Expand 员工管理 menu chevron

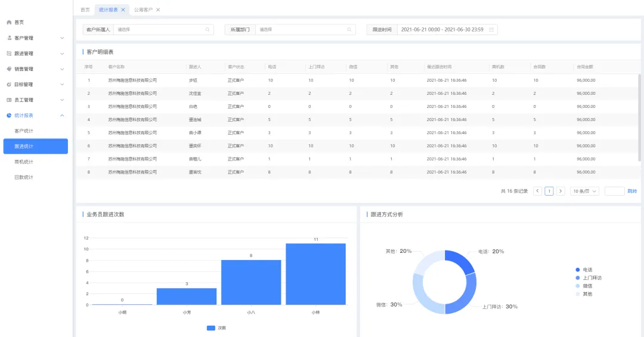click(62, 100)
